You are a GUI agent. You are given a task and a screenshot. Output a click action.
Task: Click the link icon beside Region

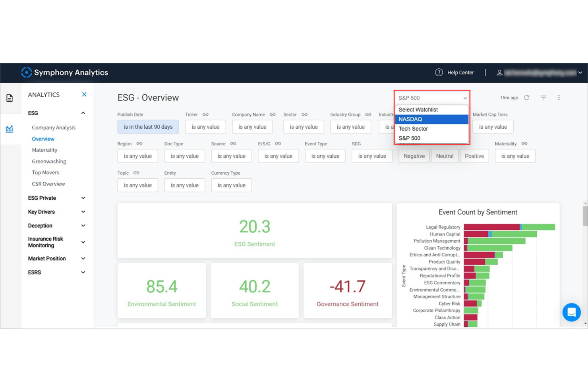point(139,144)
